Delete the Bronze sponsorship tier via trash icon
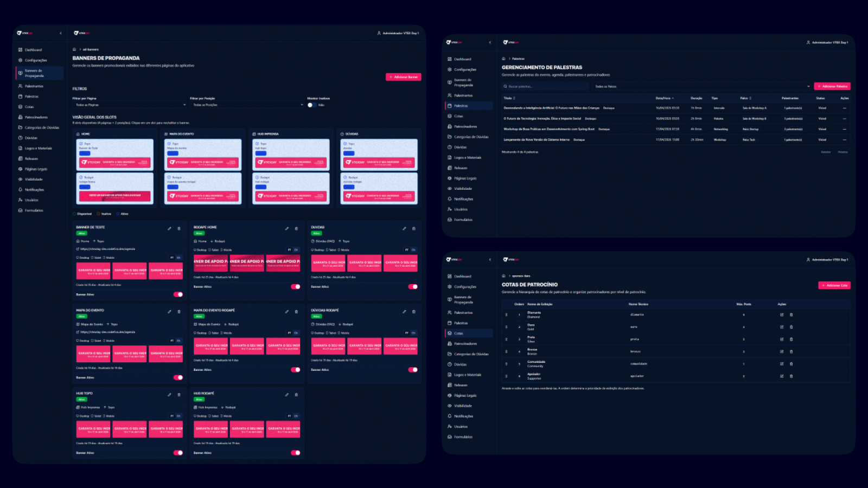Viewport: 868px width, 488px height. pos(791,351)
